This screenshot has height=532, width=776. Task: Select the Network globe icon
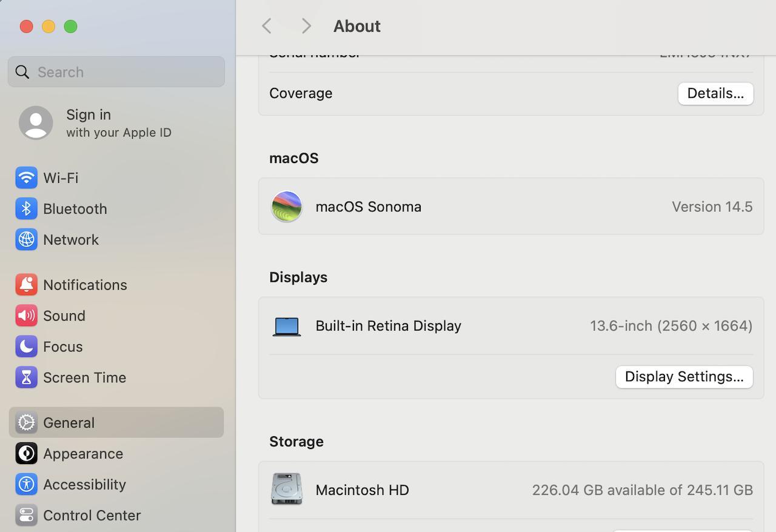[x=26, y=239]
